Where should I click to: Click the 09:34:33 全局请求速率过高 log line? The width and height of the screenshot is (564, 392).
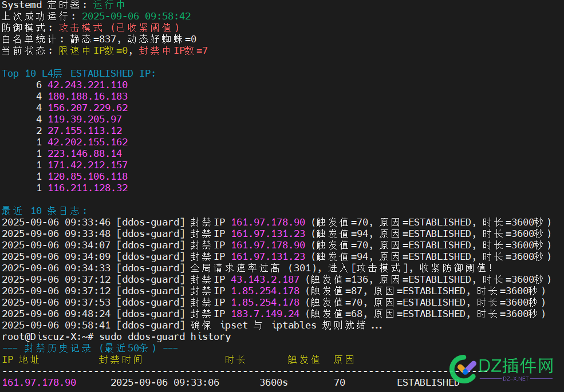247,268
